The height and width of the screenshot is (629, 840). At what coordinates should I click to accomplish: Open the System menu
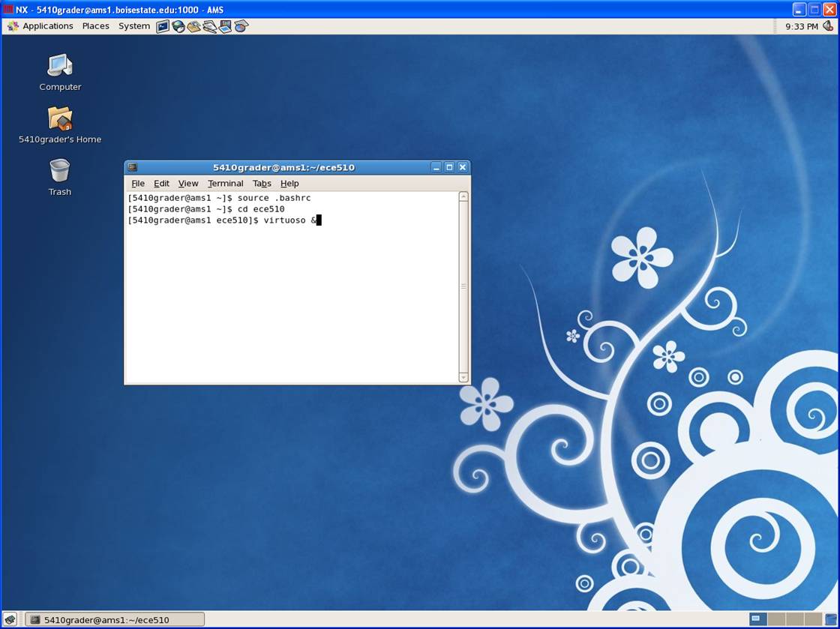[134, 26]
